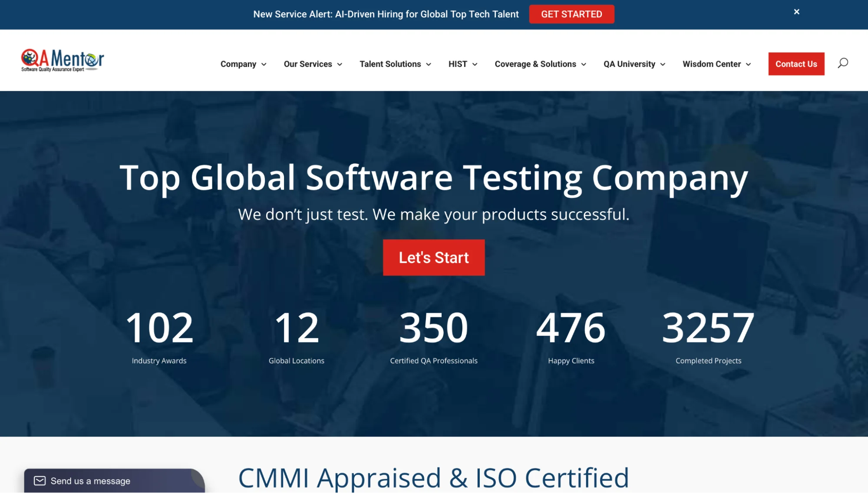Viewport: 868px width, 493px height.
Task: Click the GET STARTED banner button
Action: tap(571, 14)
